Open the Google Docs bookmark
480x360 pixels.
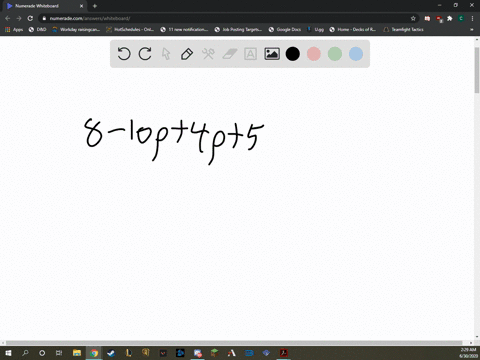coord(285,29)
